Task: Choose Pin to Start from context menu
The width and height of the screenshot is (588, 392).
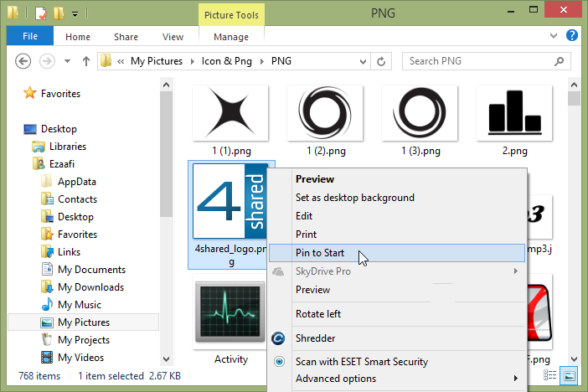Action: coord(320,253)
